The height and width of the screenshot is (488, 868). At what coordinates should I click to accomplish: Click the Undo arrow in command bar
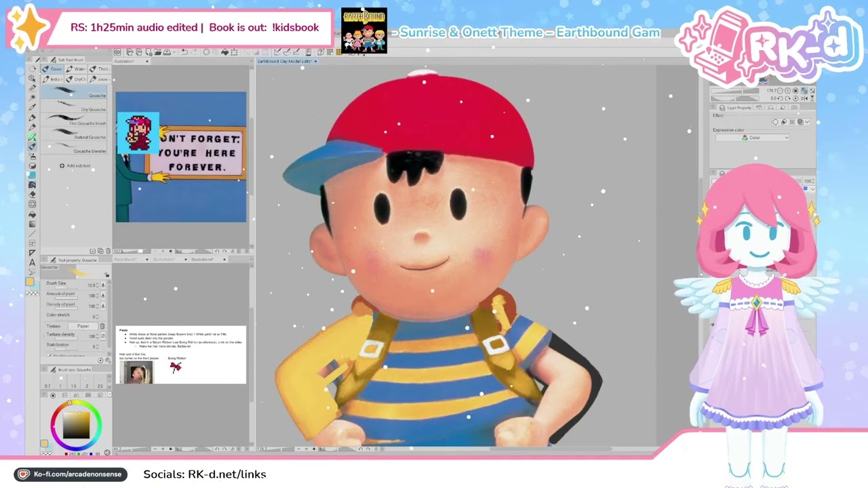click(x=184, y=52)
